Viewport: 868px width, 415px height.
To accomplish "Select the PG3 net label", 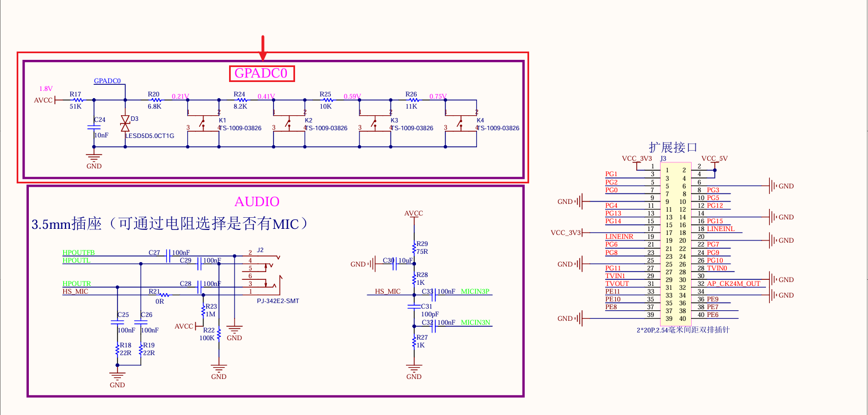I will click(713, 190).
